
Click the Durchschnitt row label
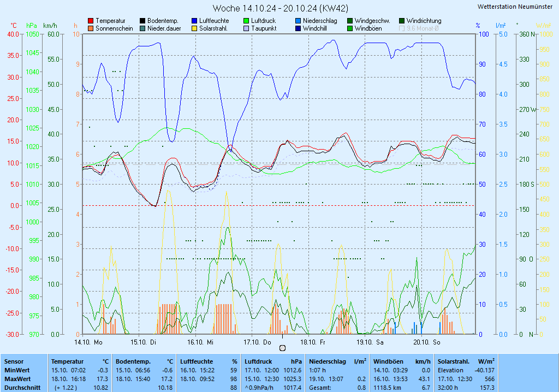22,388
